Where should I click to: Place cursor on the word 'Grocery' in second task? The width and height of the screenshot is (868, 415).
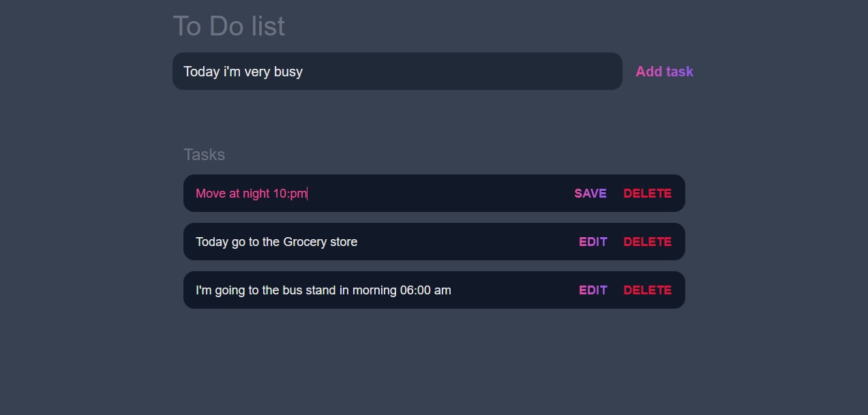305,242
